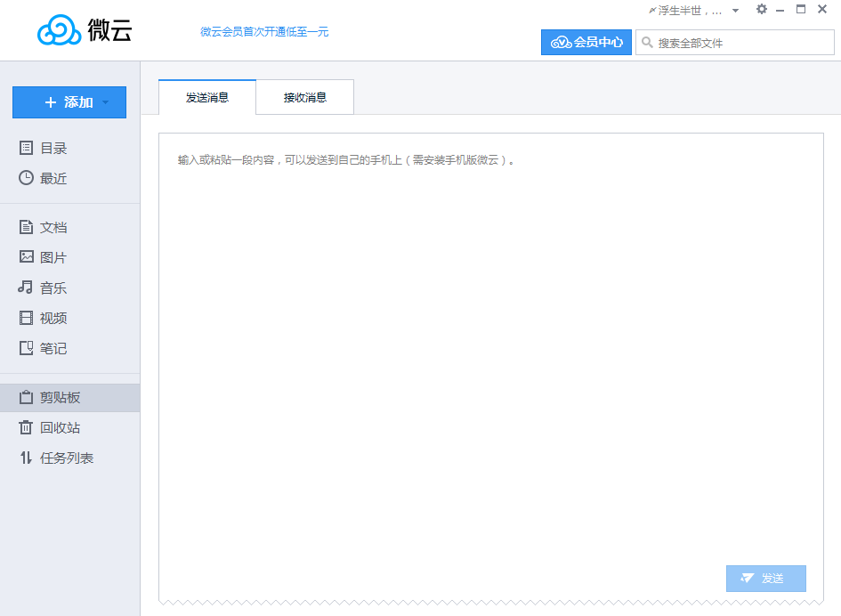Open the settings gear menu
Screen dimensions: 841x616
[762, 9]
